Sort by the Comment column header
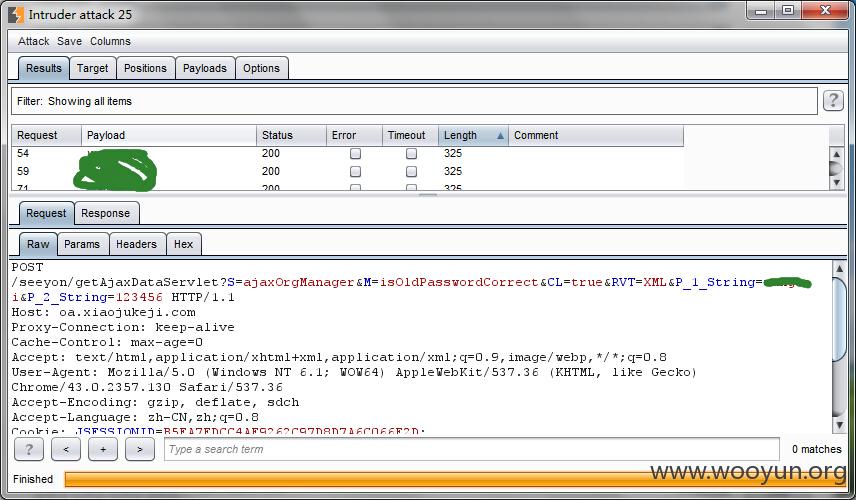The image size is (856, 500). (x=596, y=135)
